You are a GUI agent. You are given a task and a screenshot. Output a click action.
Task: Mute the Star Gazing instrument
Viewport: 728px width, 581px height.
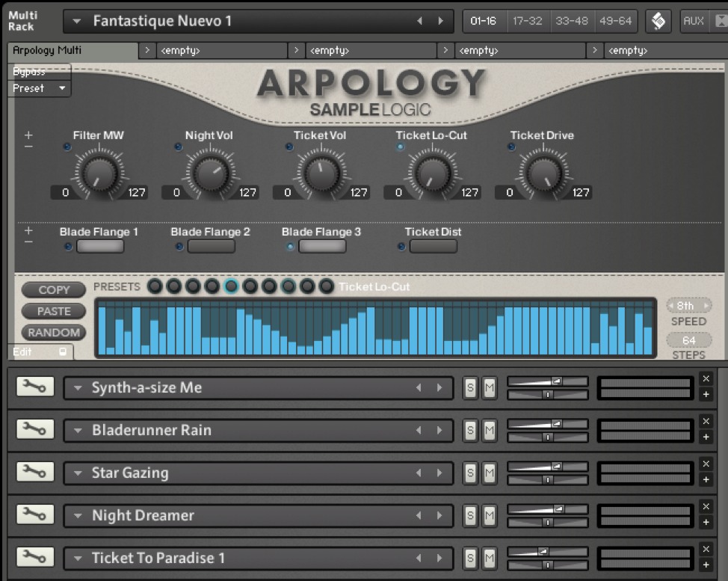tap(489, 473)
